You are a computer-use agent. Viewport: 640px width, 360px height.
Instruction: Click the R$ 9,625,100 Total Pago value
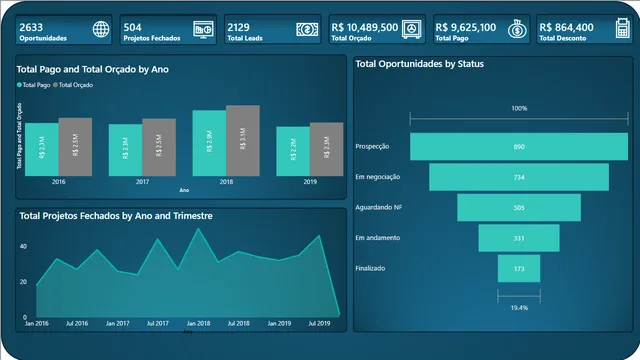point(466,27)
